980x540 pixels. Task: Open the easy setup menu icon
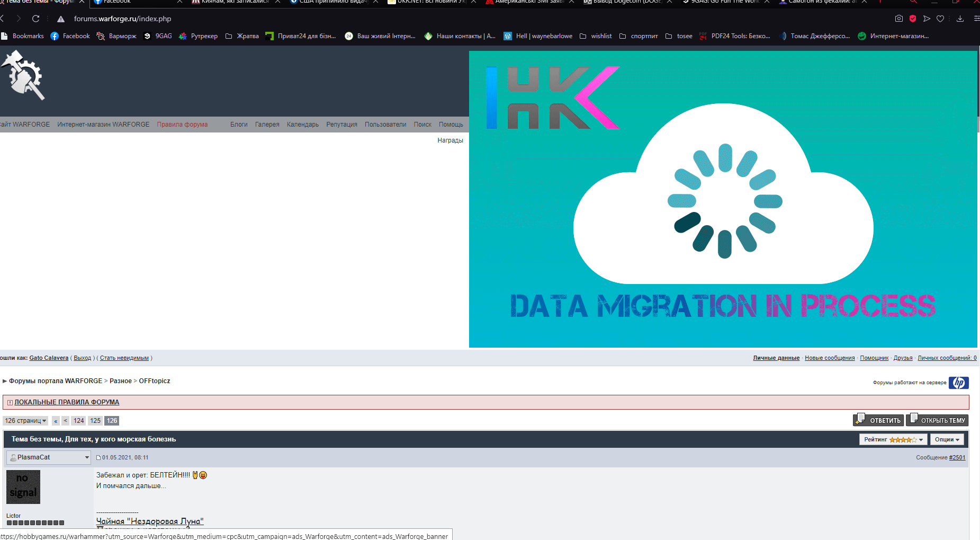point(976,19)
